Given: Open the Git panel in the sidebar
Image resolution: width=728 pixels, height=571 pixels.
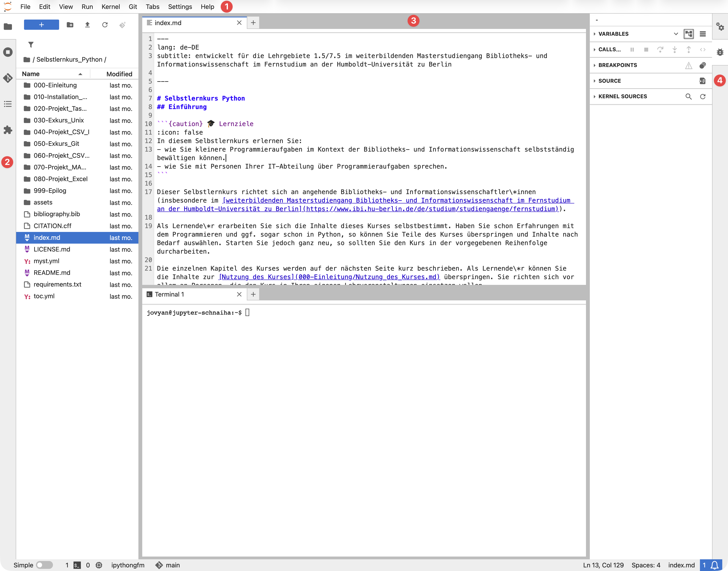Looking at the screenshot, I should (x=8, y=78).
